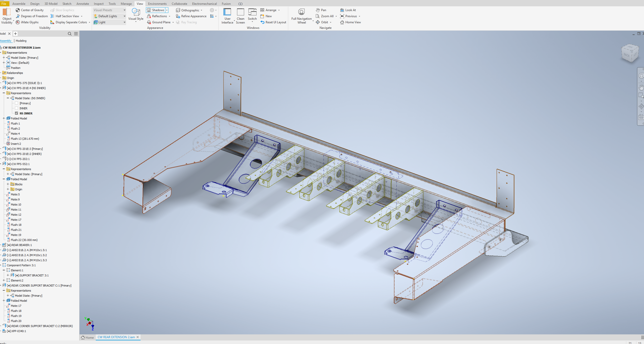Check the INNER model state checkbox
This screenshot has width=644, height=344.
(x=16, y=108)
